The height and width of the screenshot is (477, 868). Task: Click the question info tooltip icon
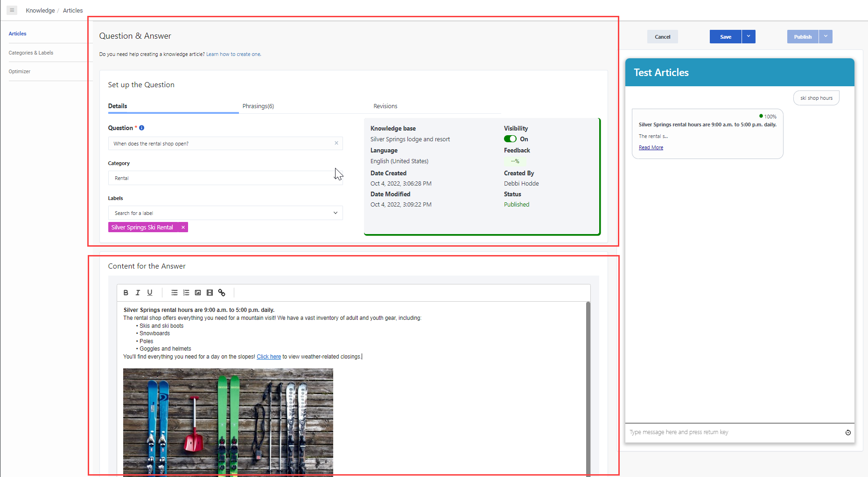(142, 128)
